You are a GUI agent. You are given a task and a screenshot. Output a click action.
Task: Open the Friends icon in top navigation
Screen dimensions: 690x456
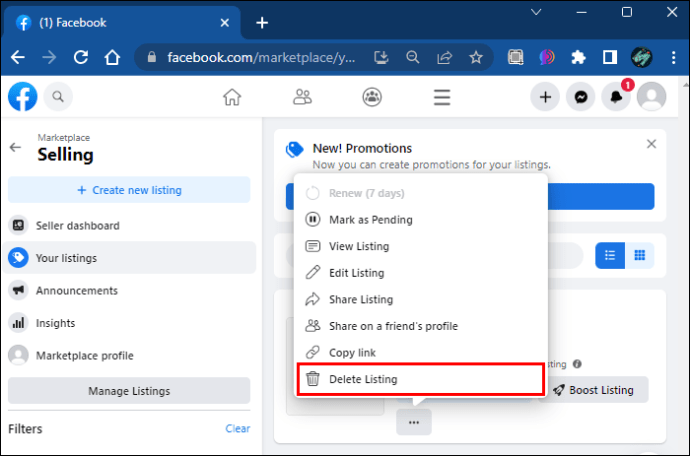[302, 97]
